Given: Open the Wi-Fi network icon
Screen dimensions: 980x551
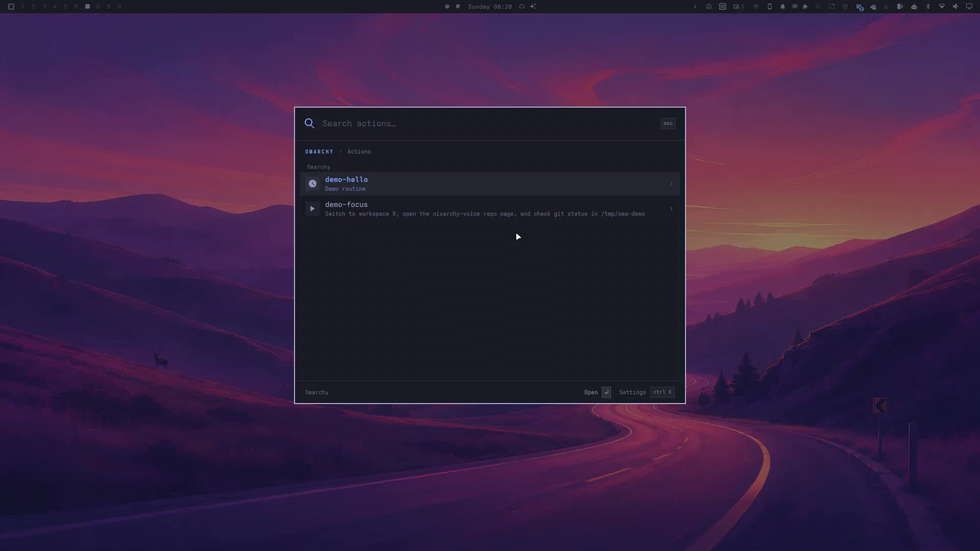Looking at the screenshot, I should pos(942,7).
